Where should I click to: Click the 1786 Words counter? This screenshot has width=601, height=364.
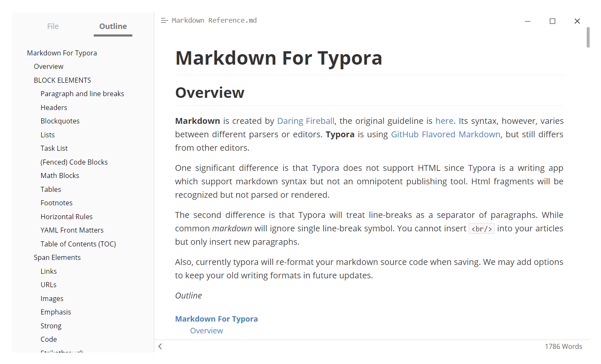(x=563, y=346)
